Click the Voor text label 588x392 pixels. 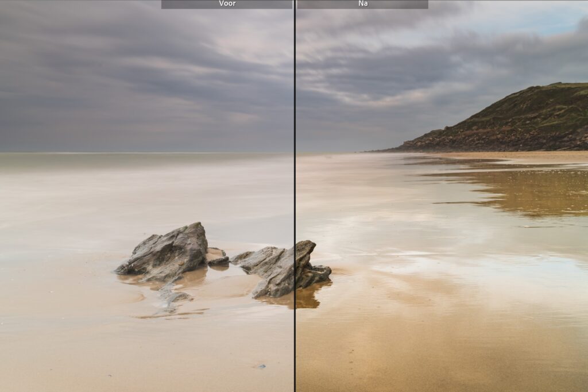coord(229,5)
